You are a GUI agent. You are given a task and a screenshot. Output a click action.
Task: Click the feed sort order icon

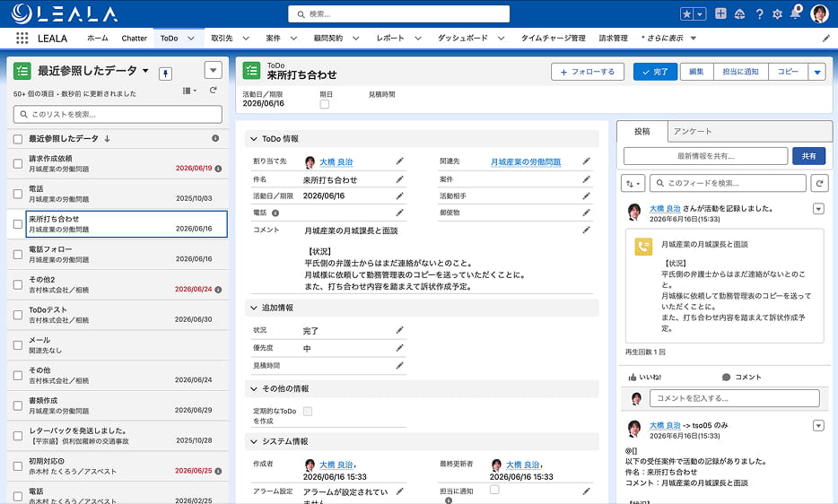633,183
